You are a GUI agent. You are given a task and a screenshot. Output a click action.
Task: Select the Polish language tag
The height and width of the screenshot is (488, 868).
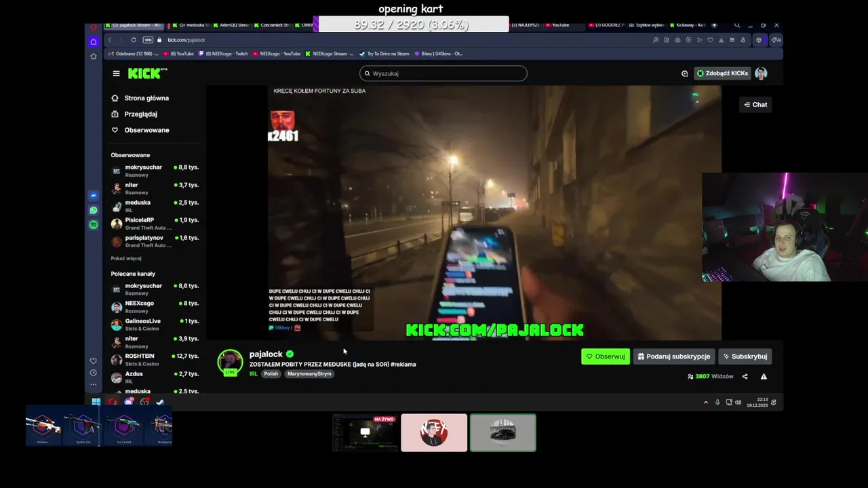tap(271, 373)
